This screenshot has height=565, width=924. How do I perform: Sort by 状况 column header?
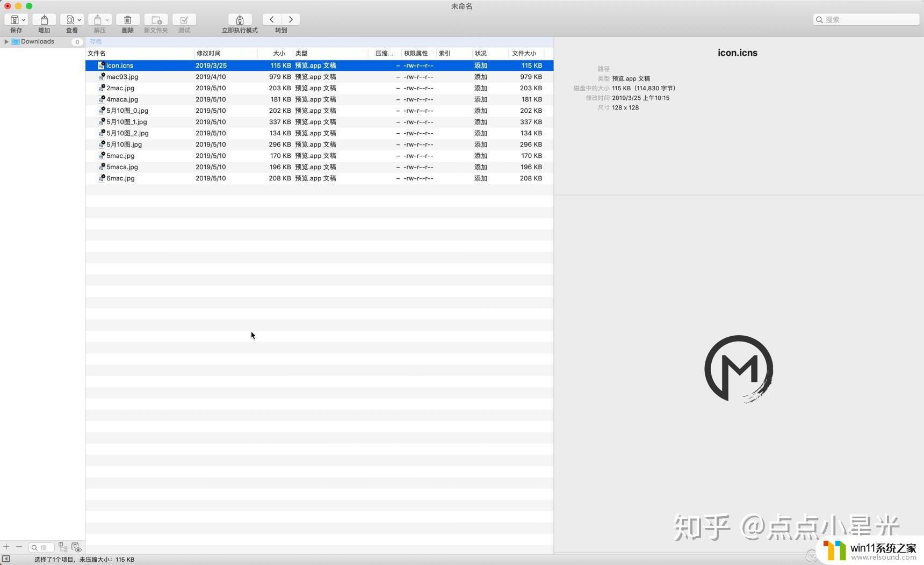pyautogui.click(x=490, y=53)
